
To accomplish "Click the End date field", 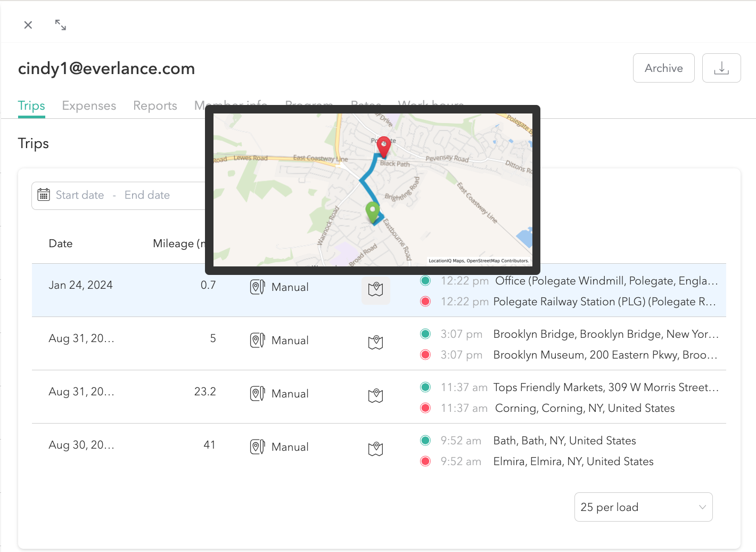I will coord(147,195).
